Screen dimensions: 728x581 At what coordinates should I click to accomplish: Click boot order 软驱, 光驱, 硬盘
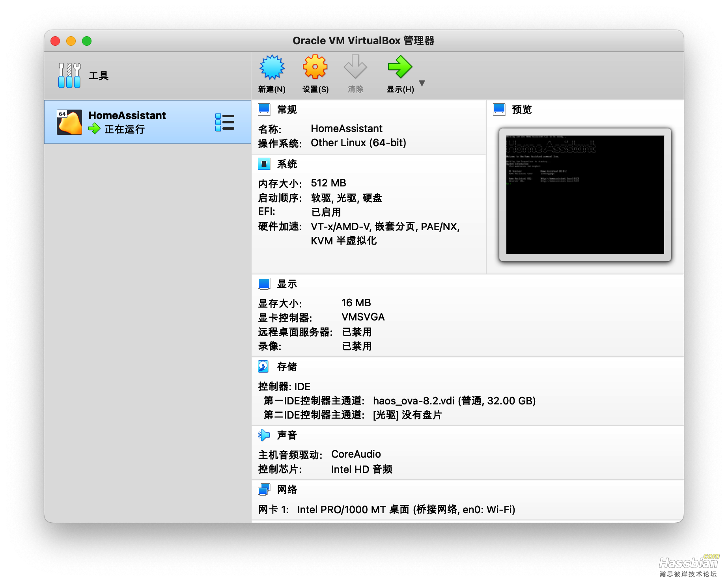point(347,198)
